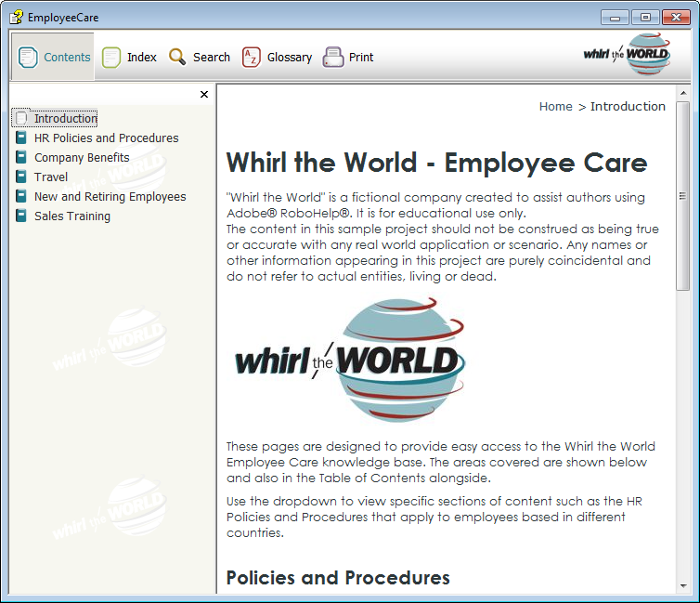The width and height of the screenshot is (700, 603).
Task: Switch to the Search tab
Action: 211,58
